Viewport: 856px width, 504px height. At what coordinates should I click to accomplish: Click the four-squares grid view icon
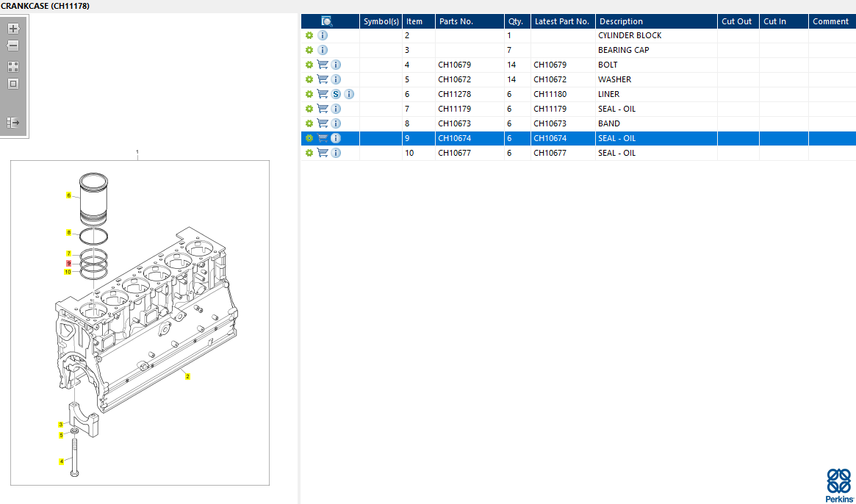coord(13,67)
